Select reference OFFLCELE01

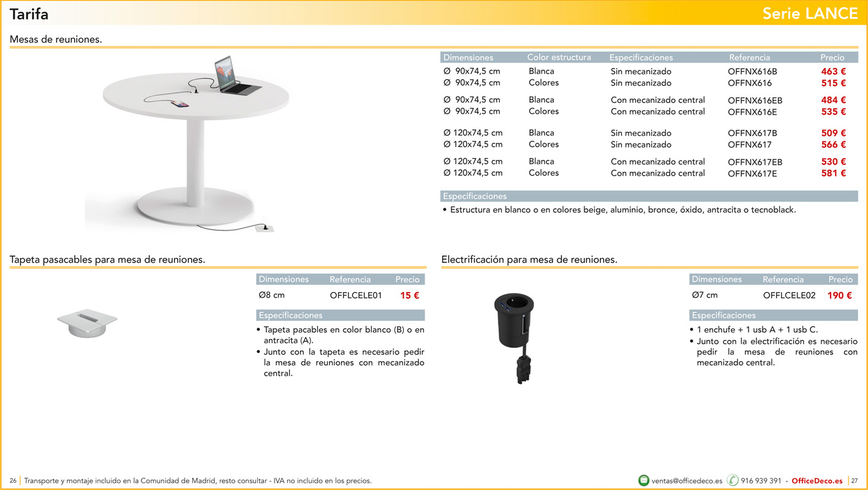356,296
